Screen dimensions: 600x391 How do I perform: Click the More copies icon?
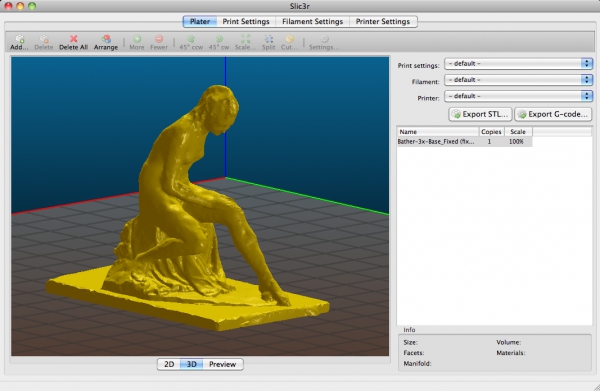137,39
